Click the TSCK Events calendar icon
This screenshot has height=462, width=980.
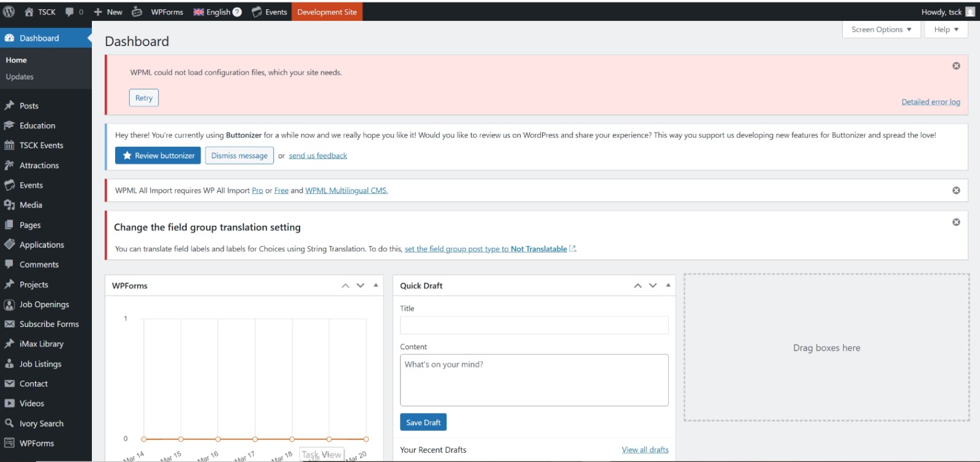point(9,145)
